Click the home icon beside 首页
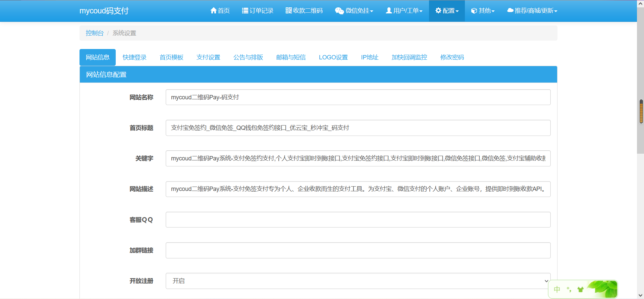 click(213, 11)
